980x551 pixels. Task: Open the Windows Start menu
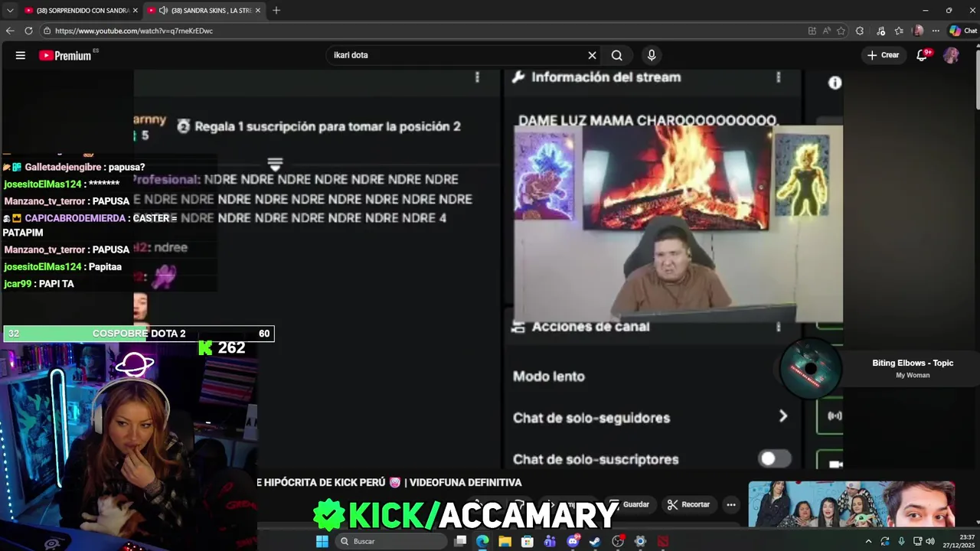coord(322,541)
